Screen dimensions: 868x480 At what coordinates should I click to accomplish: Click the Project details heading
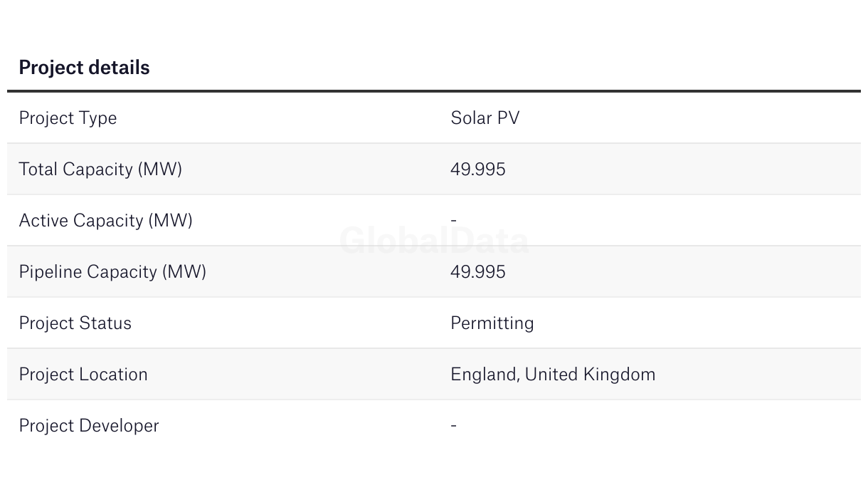point(84,68)
